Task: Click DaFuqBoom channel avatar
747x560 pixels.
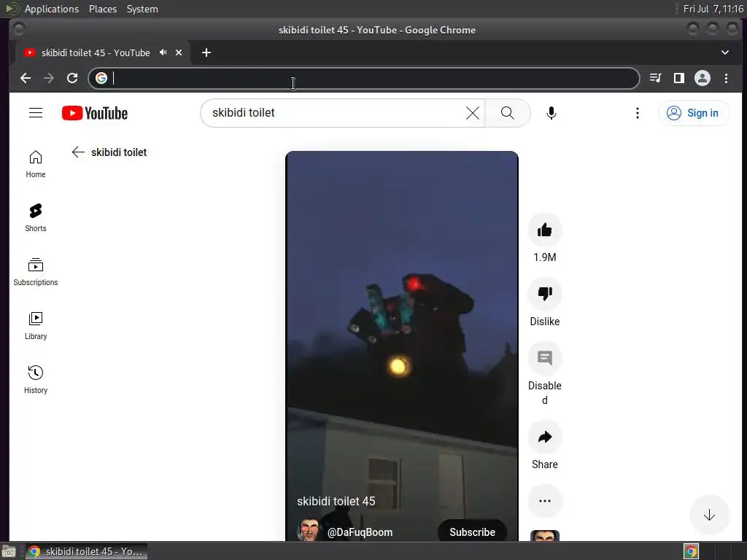Action: (309, 530)
